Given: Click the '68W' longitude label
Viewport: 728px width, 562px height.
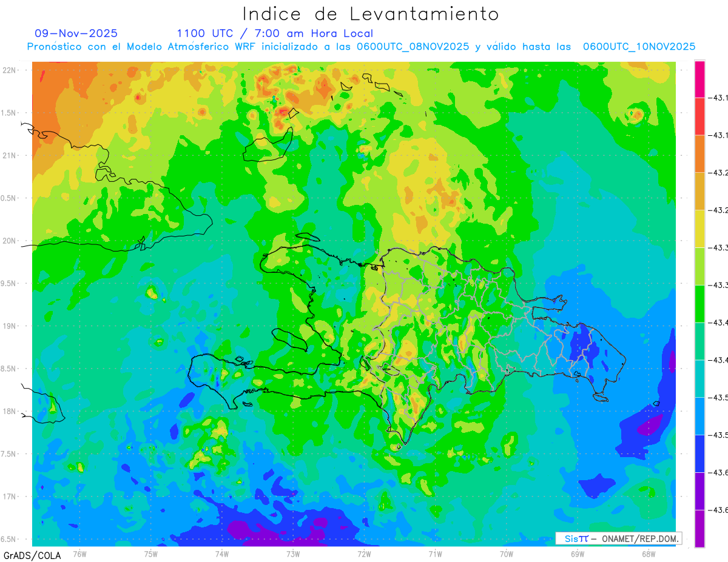Looking at the screenshot, I should coord(649,553).
